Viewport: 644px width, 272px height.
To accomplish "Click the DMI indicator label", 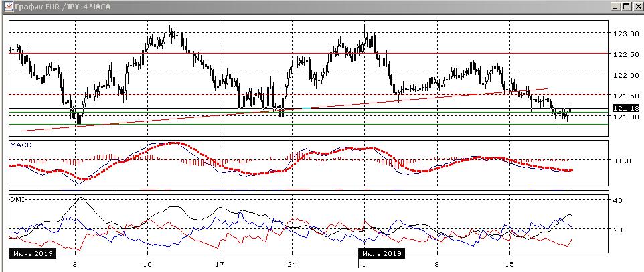I will pos(18,199).
